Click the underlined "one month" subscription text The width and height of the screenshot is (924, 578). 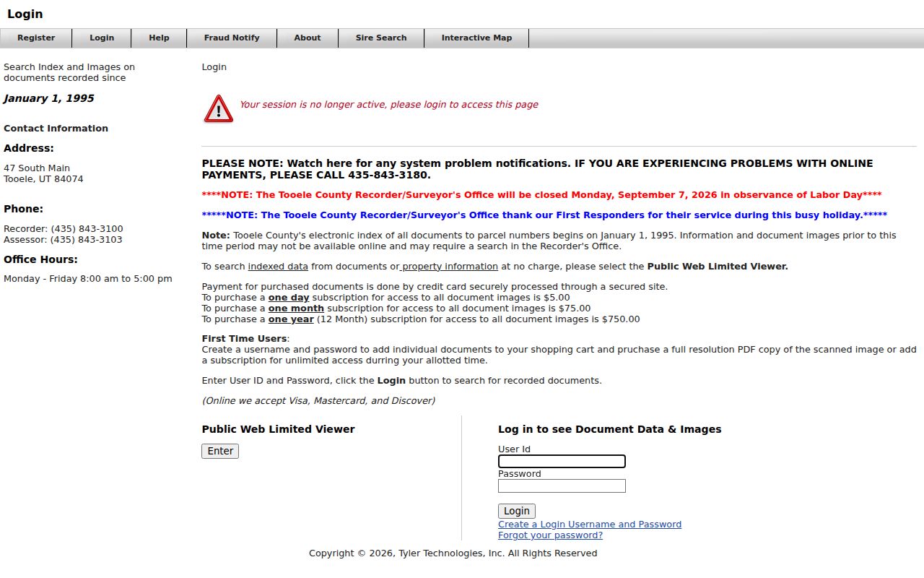click(296, 309)
